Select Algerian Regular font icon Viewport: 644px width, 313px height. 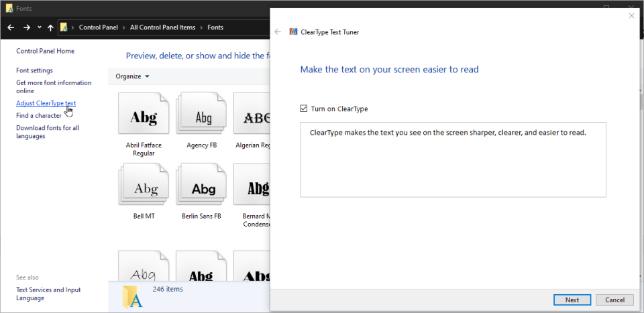pyautogui.click(x=252, y=113)
